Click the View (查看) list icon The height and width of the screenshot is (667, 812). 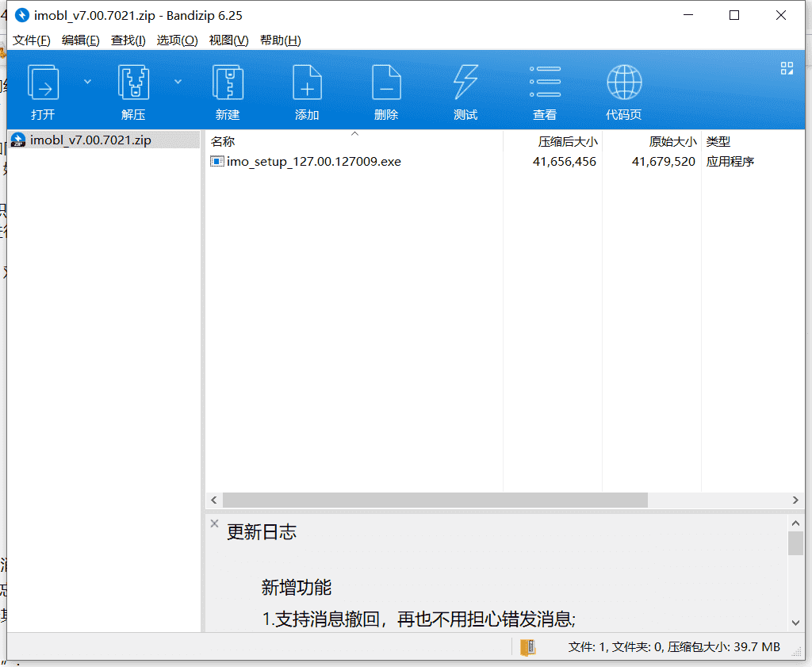click(x=545, y=82)
